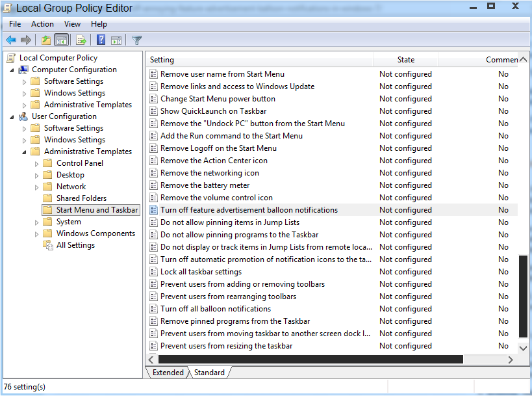Sort by the State column header
This screenshot has height=396, width=532.
coord(406,60)
